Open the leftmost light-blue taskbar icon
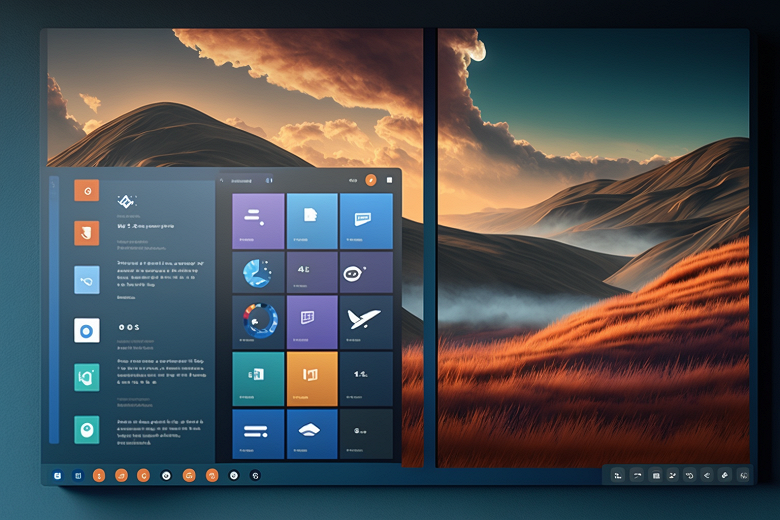 click(58, 476)
